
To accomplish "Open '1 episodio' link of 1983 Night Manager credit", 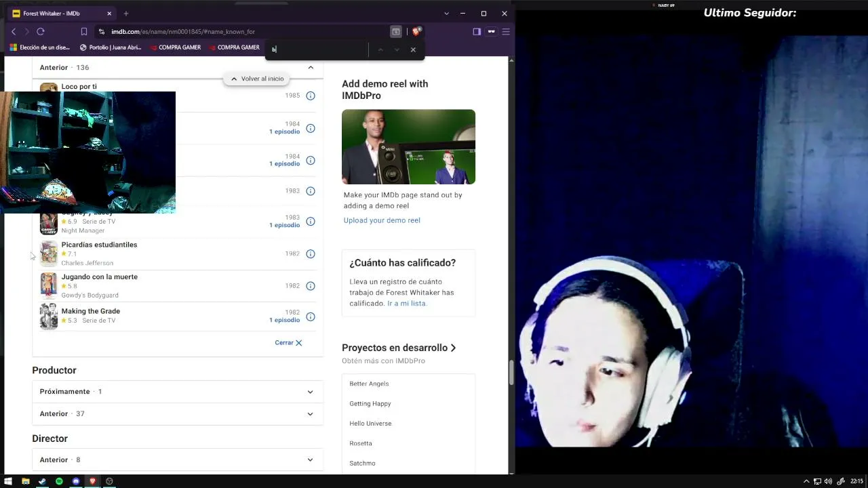I will click(x=284, y=225).
